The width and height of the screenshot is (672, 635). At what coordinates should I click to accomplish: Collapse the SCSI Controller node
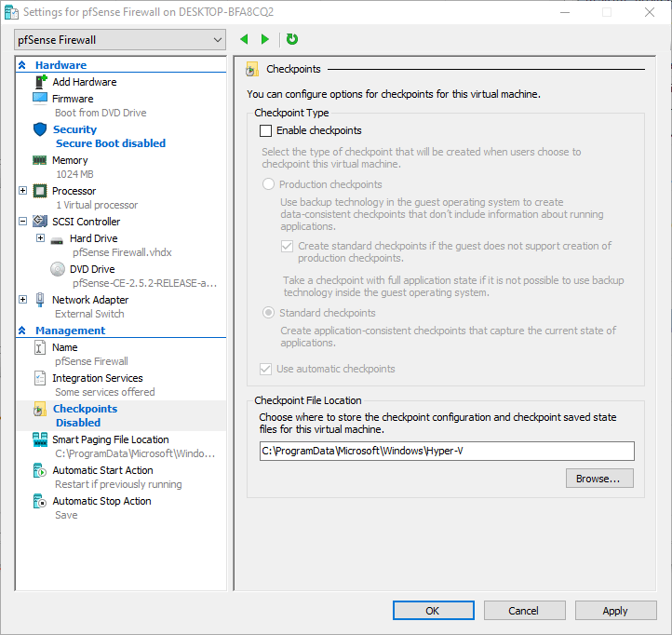point(23,222)
